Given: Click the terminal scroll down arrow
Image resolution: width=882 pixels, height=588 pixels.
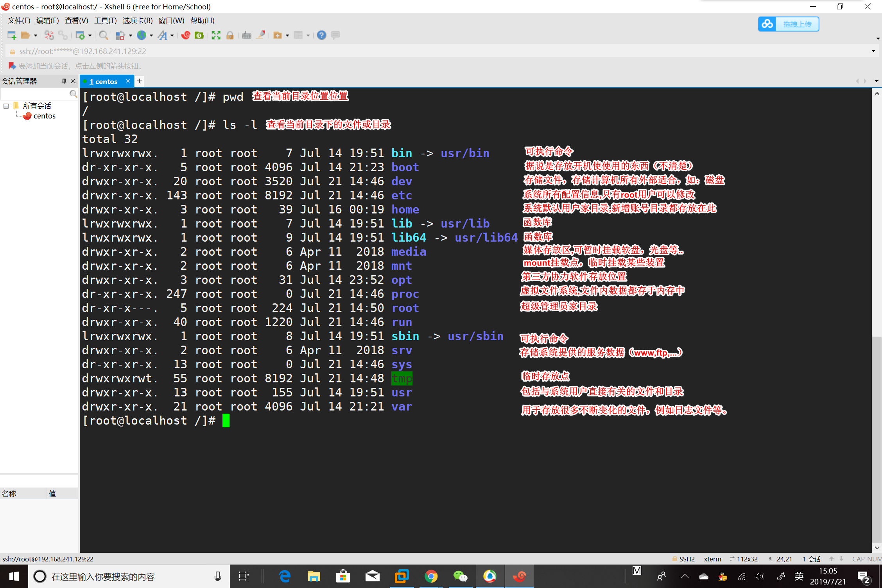Looking at the screenshot, I should pos(877,548).
